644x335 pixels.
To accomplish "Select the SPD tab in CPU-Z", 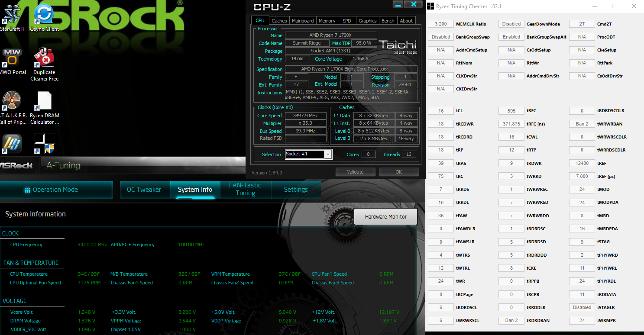I will [347, 21].
